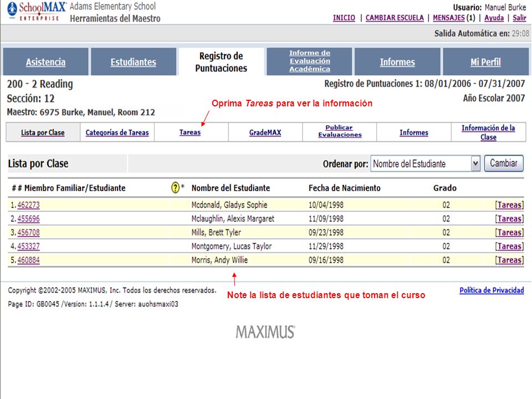Open the Asistencia tab
Screen dimensions: 532x399
click(x=46, y=62)
